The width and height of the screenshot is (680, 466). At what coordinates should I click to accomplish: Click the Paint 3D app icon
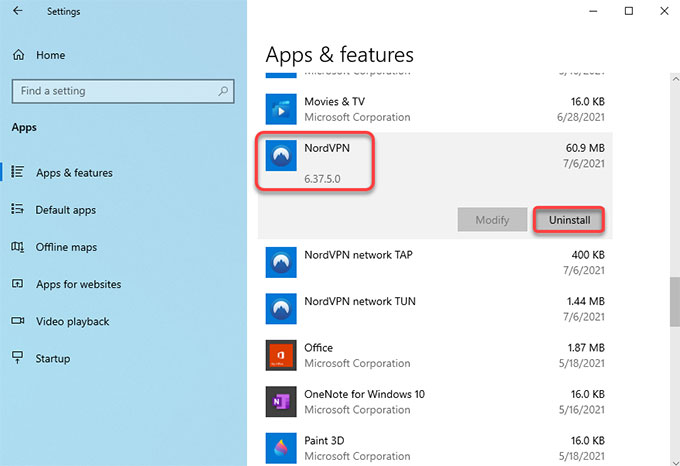coord(281,448)
